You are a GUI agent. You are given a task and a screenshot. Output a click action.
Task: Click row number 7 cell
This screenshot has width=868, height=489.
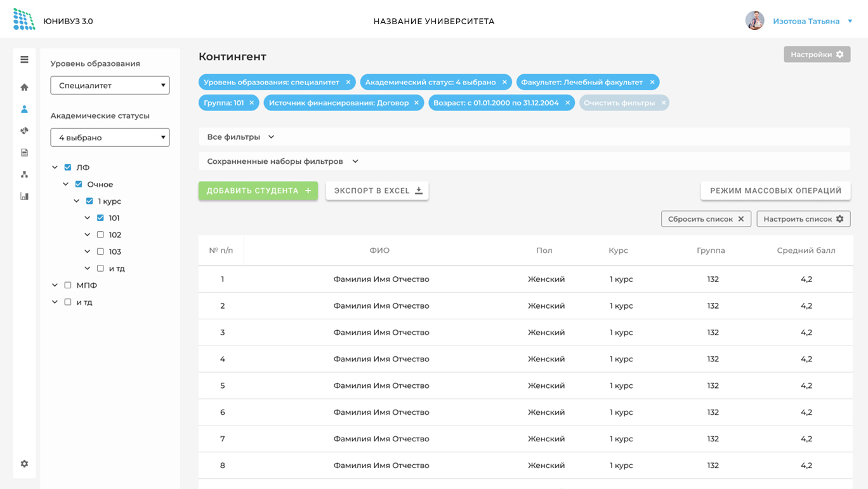[x=223, y=439]
